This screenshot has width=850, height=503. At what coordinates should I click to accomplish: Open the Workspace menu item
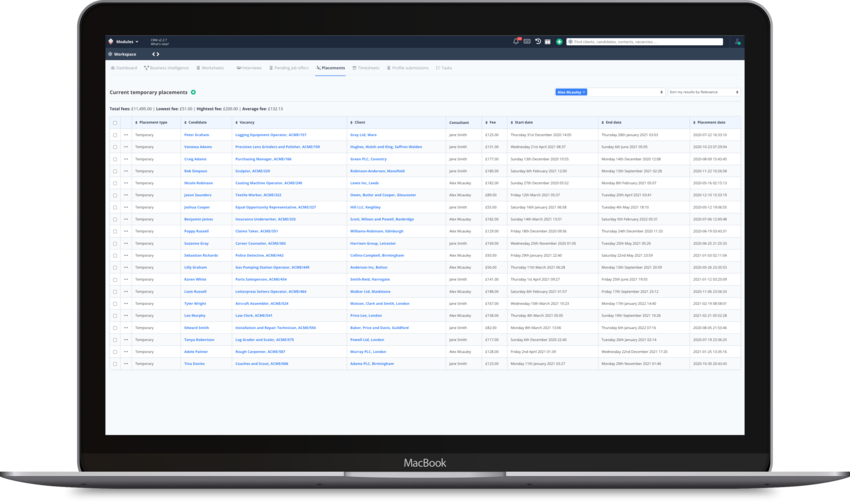(122, 54)
